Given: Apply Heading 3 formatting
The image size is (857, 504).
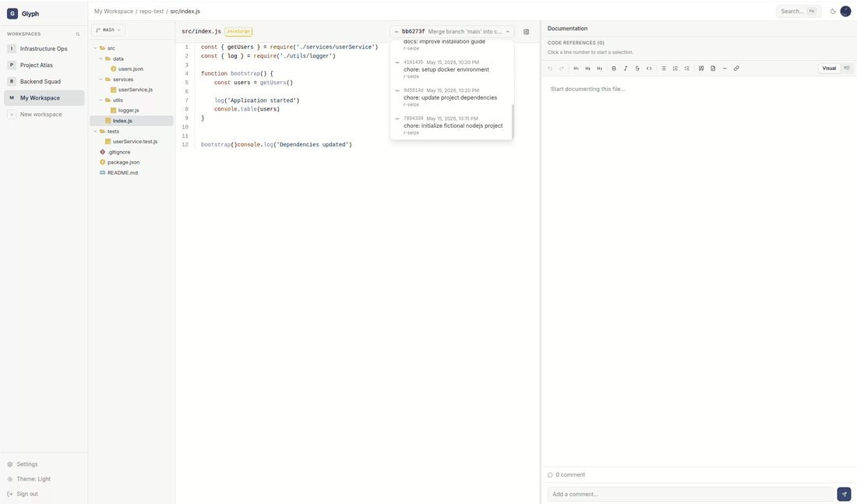Looking at the screenshot, I should pyautogui.click(x=600, y=69).
